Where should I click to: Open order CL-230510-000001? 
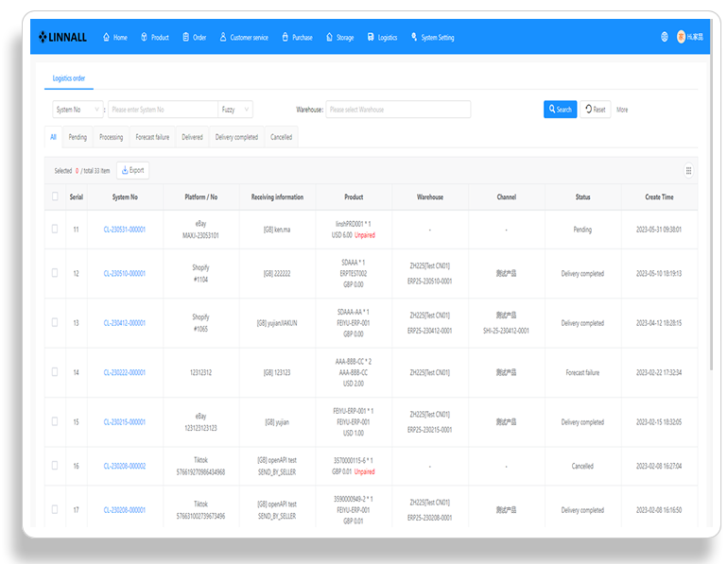pyautogui.click(x=125, y=273)
